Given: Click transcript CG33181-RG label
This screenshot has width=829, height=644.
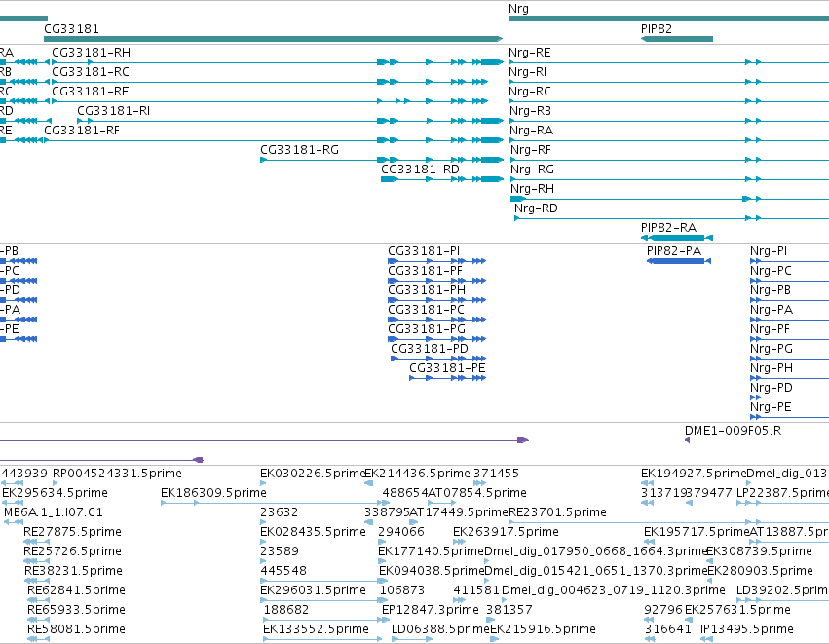Looking at the screenshot, I should 300,150.
